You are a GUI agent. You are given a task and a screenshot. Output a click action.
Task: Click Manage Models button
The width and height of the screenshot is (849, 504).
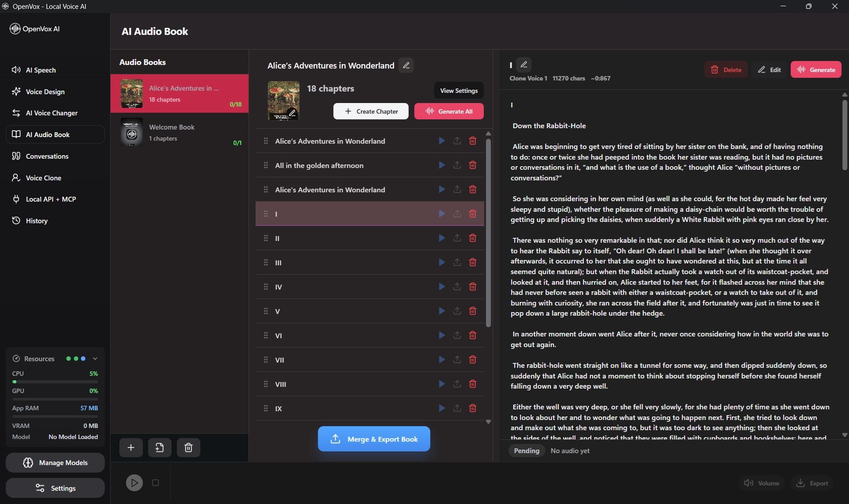point(55,462)
